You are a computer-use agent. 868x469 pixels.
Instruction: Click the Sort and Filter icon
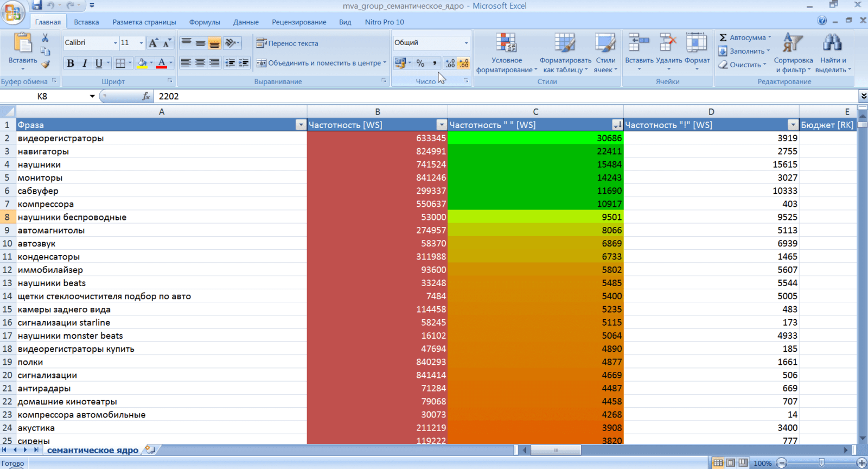(793, 53)
